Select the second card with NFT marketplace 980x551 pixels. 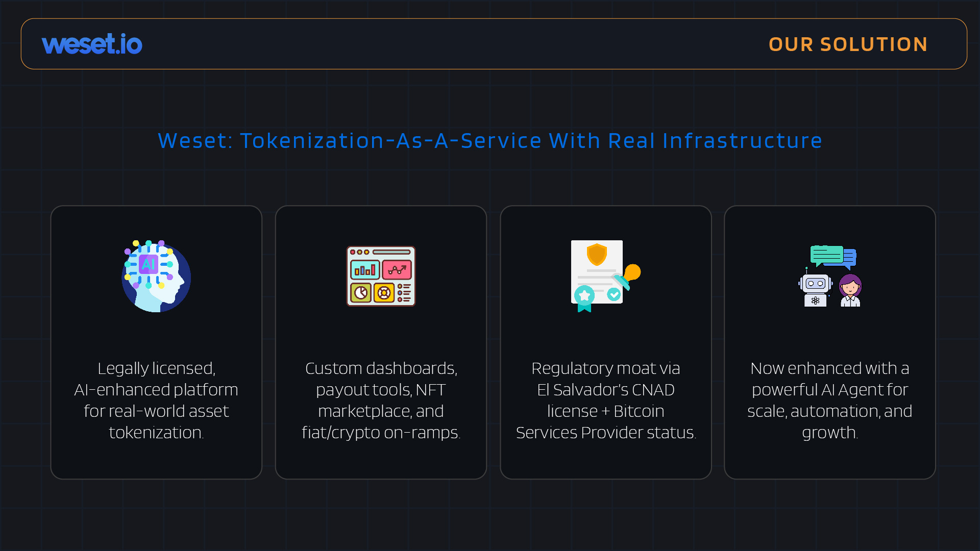[381, 342]
